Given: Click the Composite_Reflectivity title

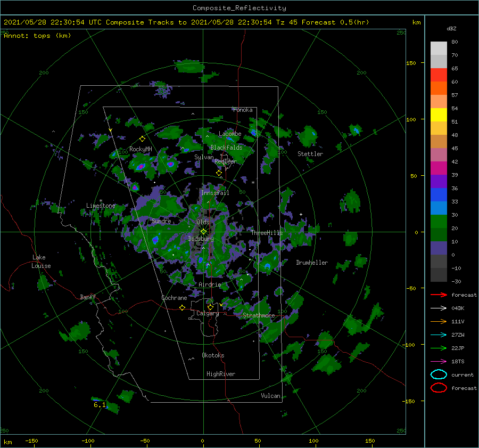Looking at the screenshot, I should click(240, 8).
